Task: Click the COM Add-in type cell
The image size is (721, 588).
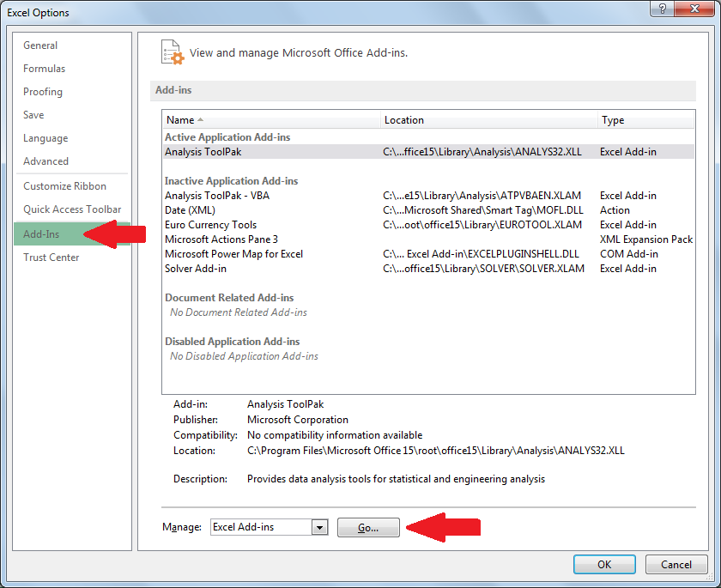Action: (628, 254)
